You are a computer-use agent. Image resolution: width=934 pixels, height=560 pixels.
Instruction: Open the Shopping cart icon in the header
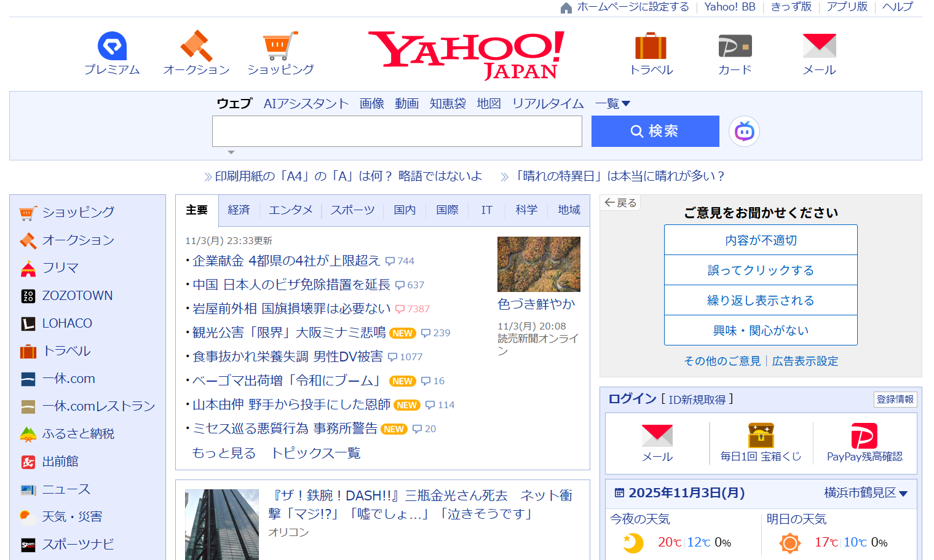click(280, 47)
